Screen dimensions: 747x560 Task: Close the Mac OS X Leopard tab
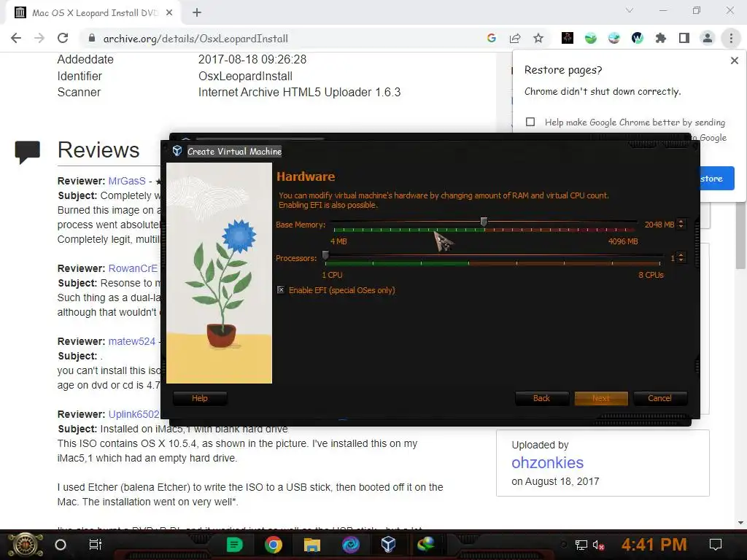coord(169,12)
